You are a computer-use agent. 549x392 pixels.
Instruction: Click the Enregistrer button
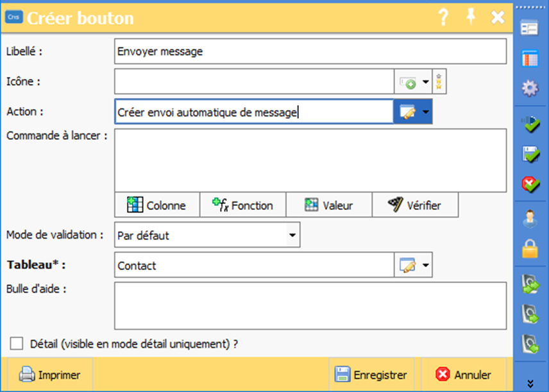371,375
